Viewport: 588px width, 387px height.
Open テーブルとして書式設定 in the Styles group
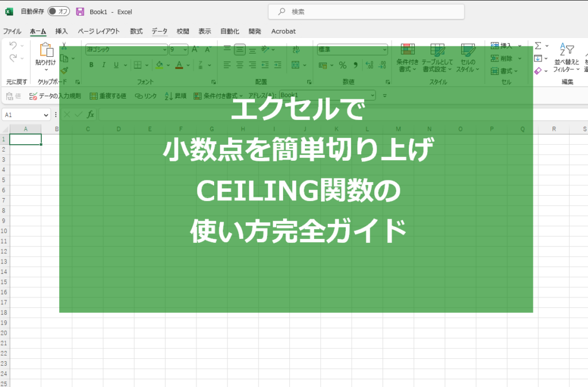tap(437, 58)
